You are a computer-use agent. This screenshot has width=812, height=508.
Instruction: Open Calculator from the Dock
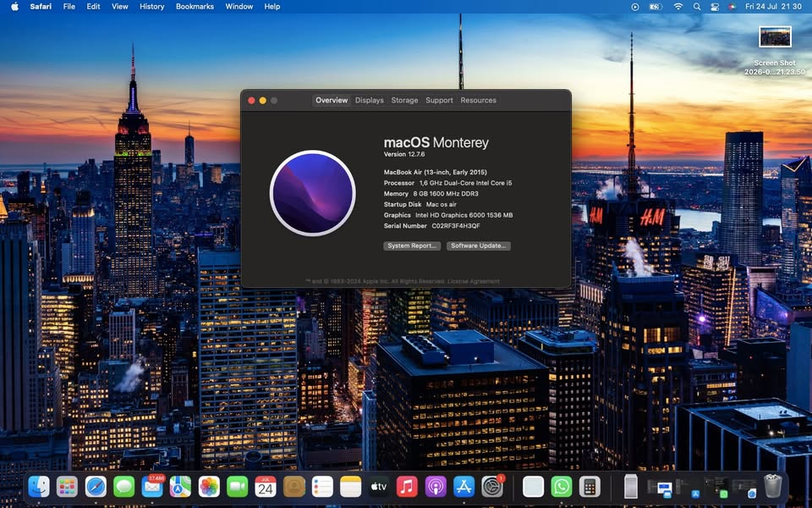tap(590, 487)
